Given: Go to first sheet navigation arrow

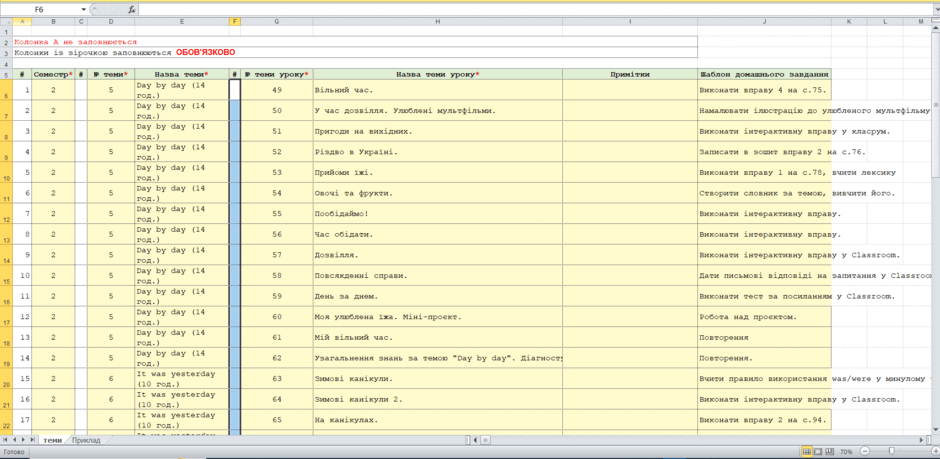Looking at the screenshot, I should click(5, 440).
